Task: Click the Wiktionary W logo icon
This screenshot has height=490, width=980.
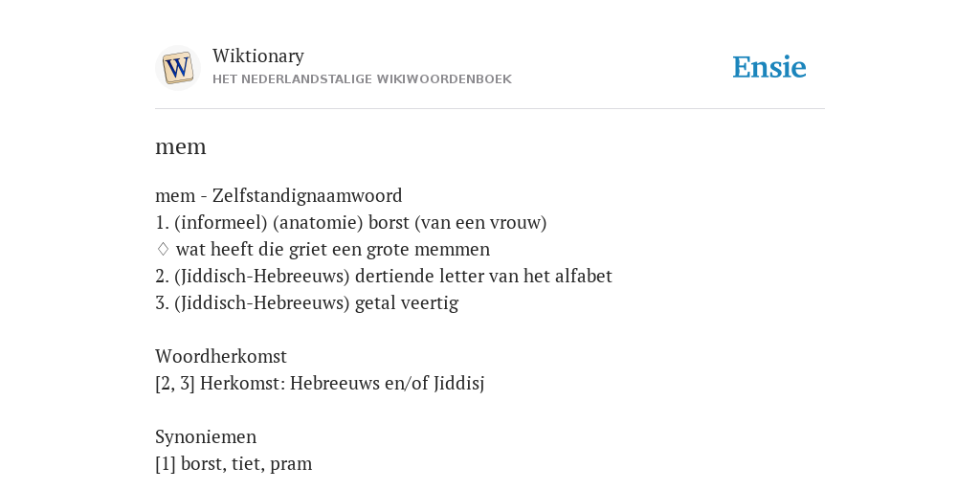Action: coord(178,68)
